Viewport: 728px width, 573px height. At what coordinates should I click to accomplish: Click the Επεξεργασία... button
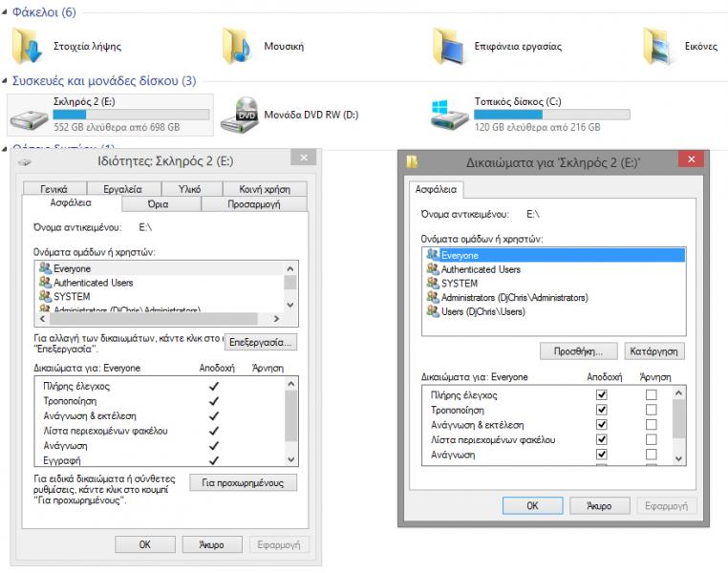click(261, 341)
